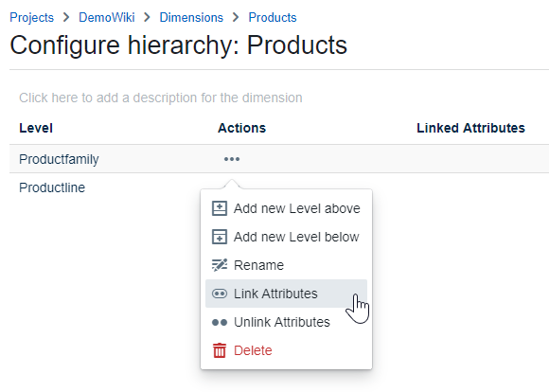Choose Link Attributes menu entry

pyautogui.click(x=286, y=294)
